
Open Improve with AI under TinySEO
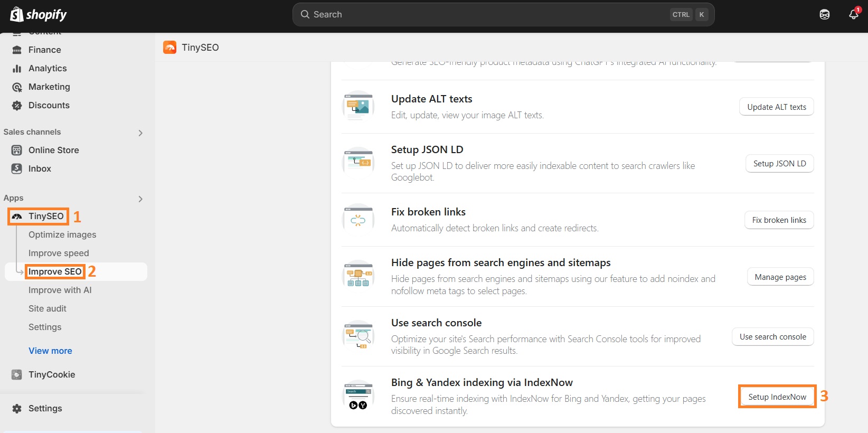tap(60, 290)
